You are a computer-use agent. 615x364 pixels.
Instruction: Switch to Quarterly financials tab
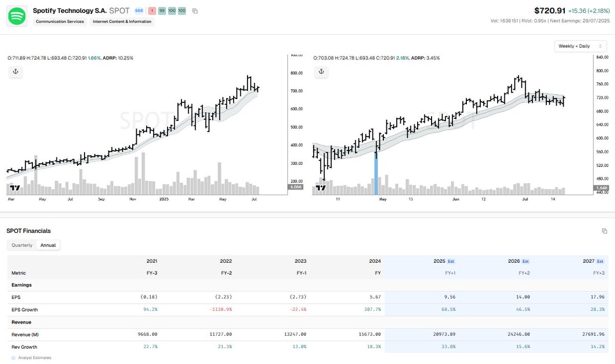pyautogui.click(x=22, y=245)
